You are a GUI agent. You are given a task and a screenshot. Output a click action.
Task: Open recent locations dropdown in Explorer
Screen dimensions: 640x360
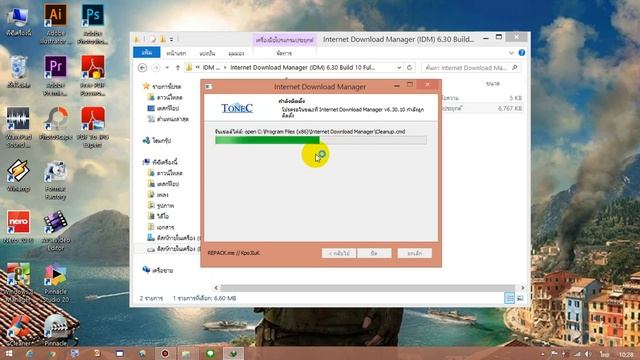[167, 68]
